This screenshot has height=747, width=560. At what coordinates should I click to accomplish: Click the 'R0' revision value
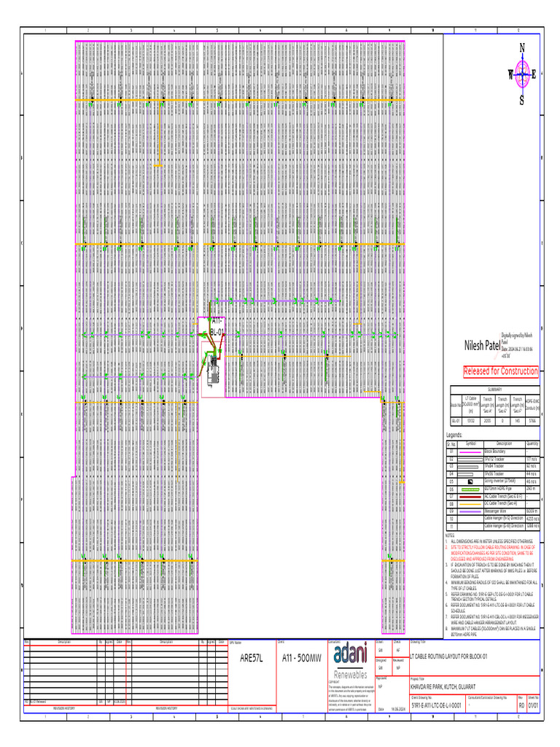(x=521, y=705)
